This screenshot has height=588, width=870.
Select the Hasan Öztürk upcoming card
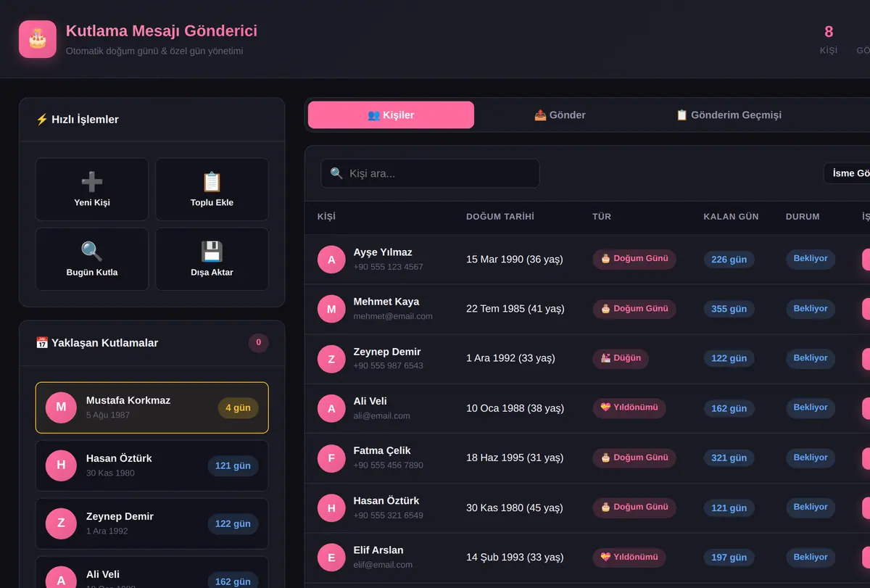pyautogui.click(x=152, y=465)
